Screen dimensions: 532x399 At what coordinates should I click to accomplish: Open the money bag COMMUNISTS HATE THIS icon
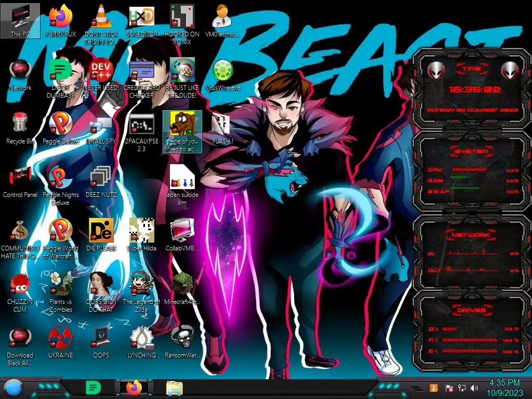[x=20, y=240]
